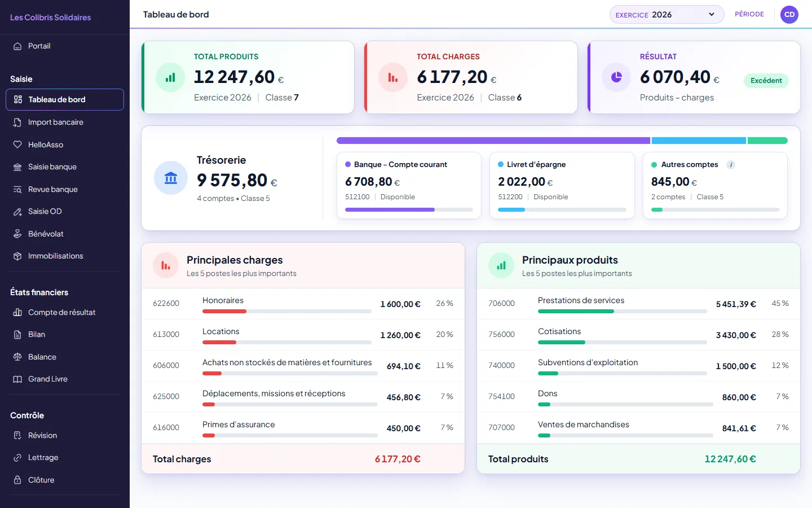Click Subventions d'exploitation row
This screenshot has width=812, height=508.
(x=638, y=366)
